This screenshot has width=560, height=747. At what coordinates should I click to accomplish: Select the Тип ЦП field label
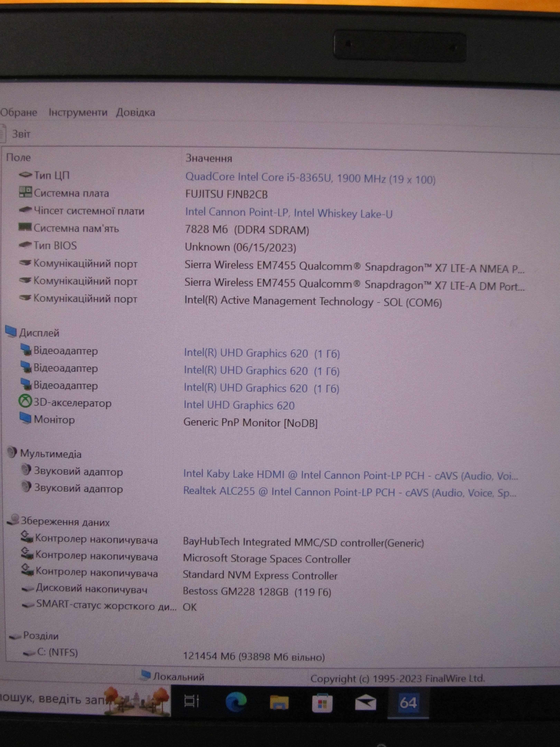(52, 175)
